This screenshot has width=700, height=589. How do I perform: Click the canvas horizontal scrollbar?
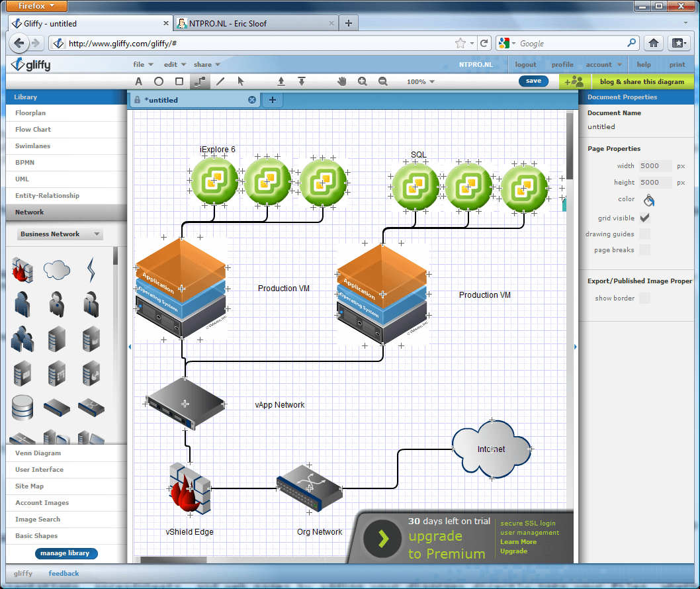pos(173,560)
